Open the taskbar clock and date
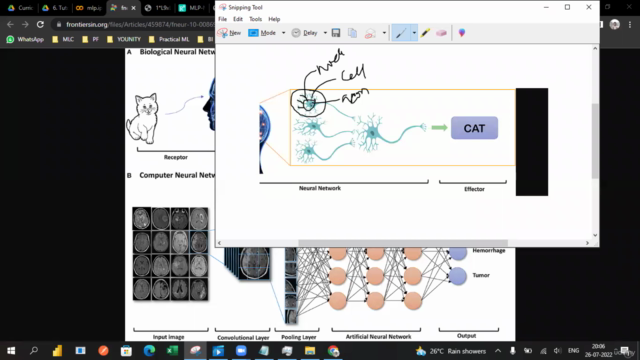The width and height of the screenshot is (640, 360). click(598, 351)
